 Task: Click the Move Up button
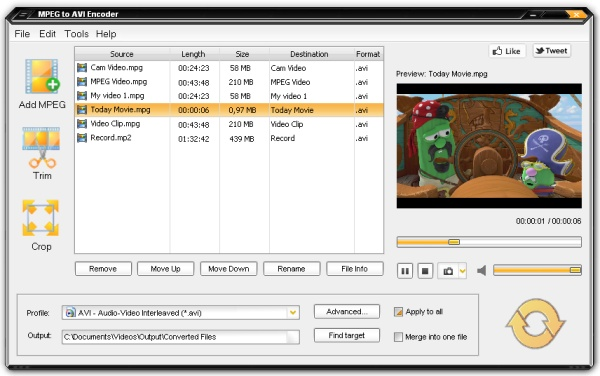coord(165,269)
